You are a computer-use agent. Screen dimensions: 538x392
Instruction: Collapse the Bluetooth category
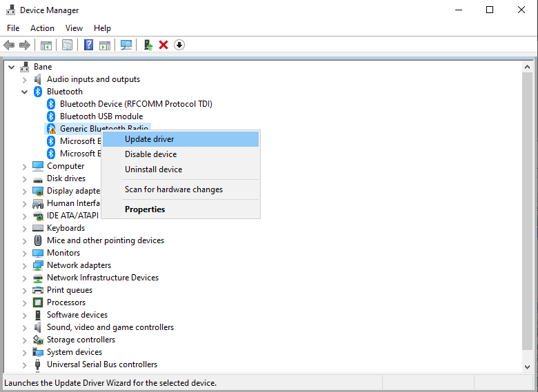24,92
